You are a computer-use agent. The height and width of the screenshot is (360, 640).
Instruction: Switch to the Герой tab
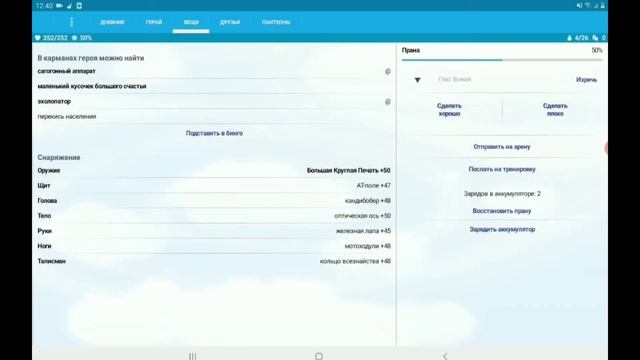click(154, 22)
